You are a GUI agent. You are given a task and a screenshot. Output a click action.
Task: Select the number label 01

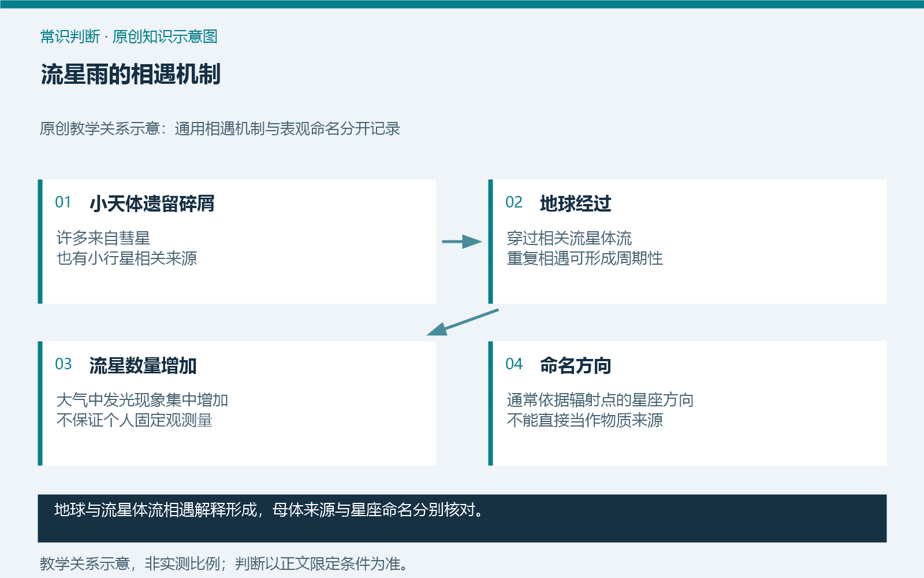click(63, 202)
